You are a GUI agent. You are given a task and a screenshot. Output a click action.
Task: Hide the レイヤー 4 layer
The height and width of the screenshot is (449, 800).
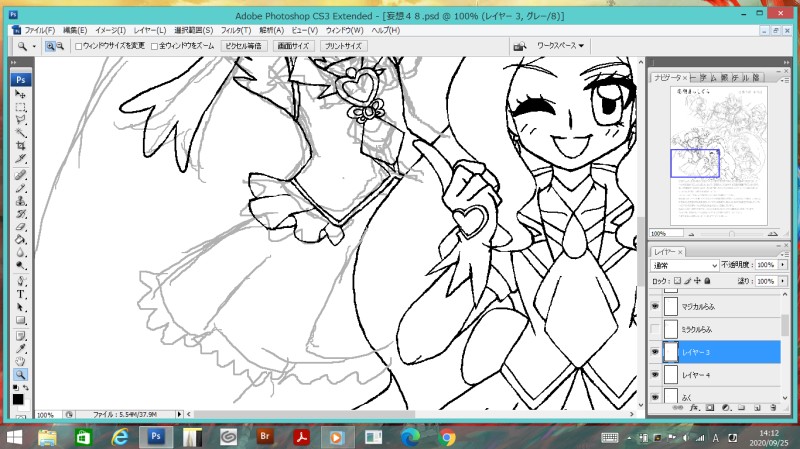[655, 375]
